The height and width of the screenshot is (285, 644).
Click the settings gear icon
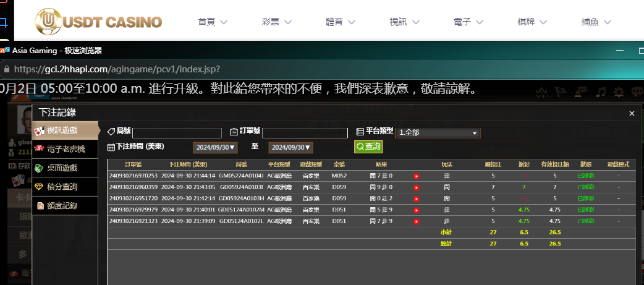619,92
